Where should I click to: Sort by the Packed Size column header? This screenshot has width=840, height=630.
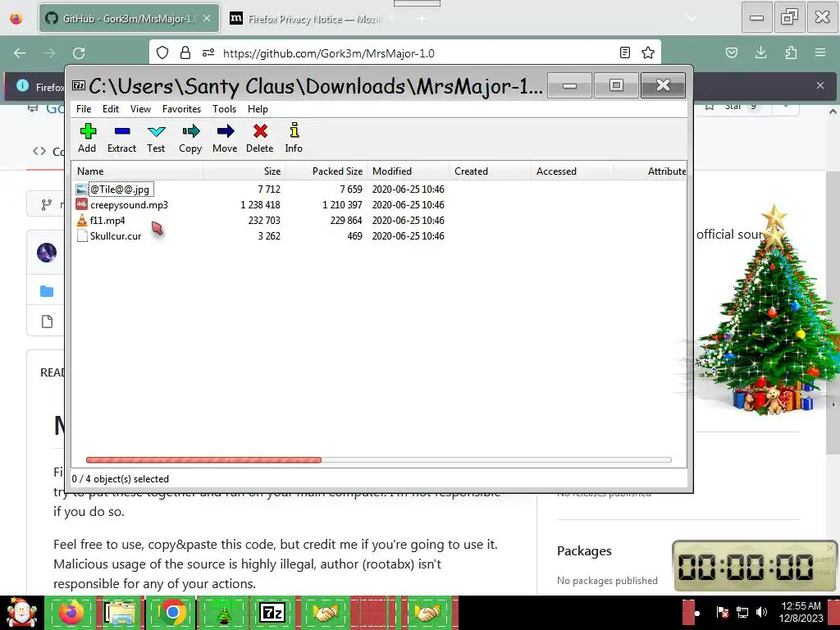click(326, 171)
